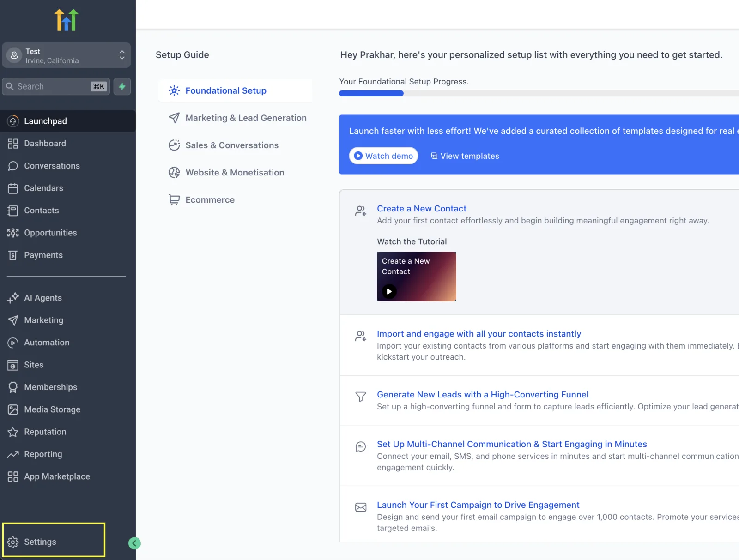This screenshot has width=739, height=560.
Task: Open Create a New Contact link
Action: (422, 208)
